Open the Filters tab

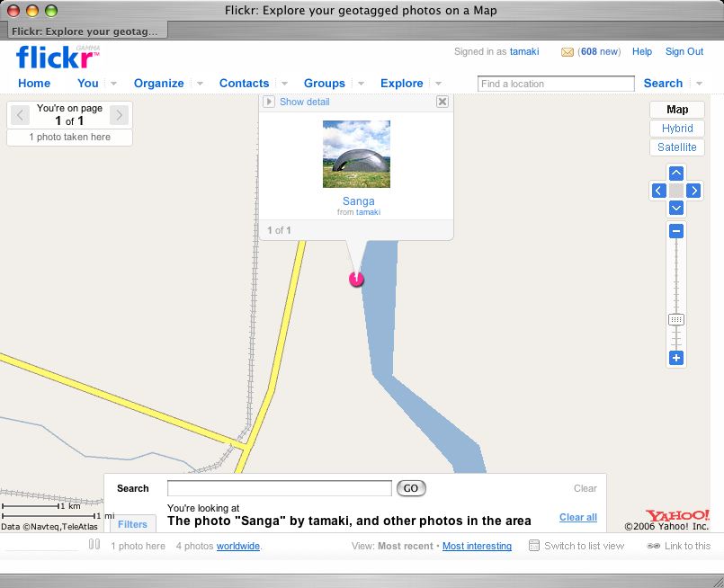click(x=132, y=524)
